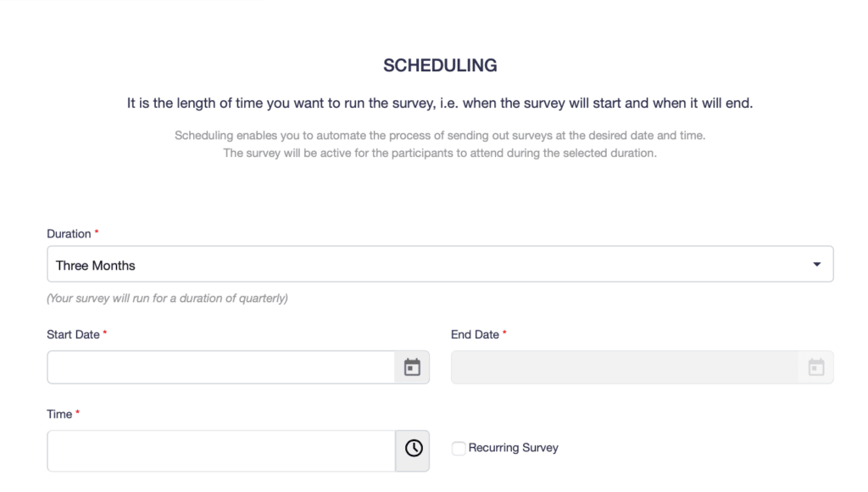Focus the Start Date input field
This screenshot has height=492, width=868.
point(220,367)
